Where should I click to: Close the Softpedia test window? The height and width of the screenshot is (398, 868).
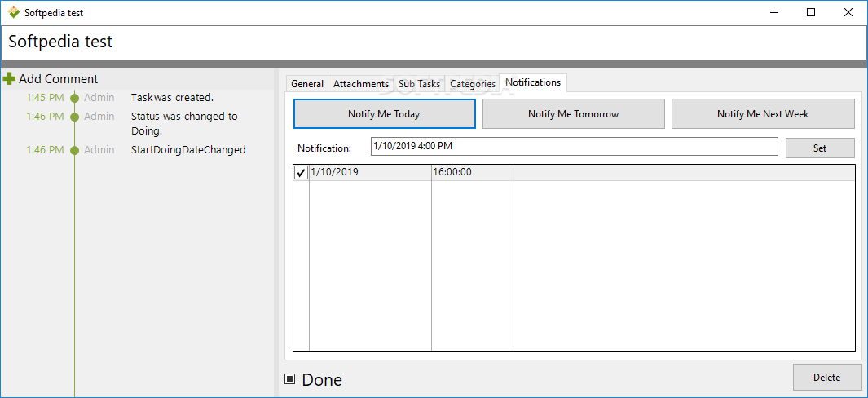click(848, 12)
